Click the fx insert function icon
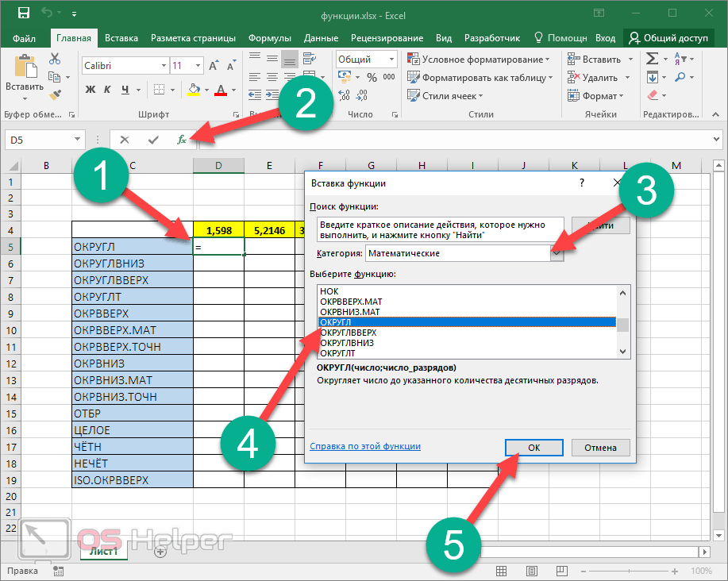The height and width of the screenshot is (581, 728). 182,140
